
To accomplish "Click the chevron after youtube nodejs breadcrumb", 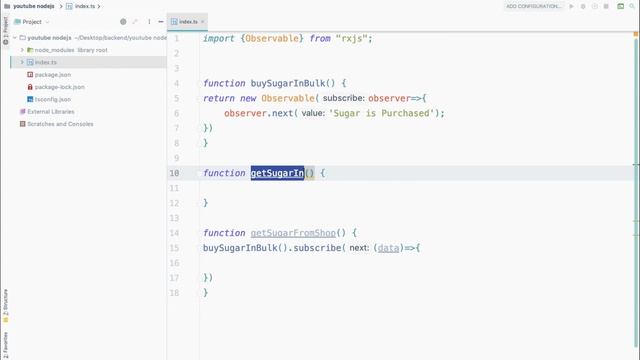I will [x=61, y=6].
